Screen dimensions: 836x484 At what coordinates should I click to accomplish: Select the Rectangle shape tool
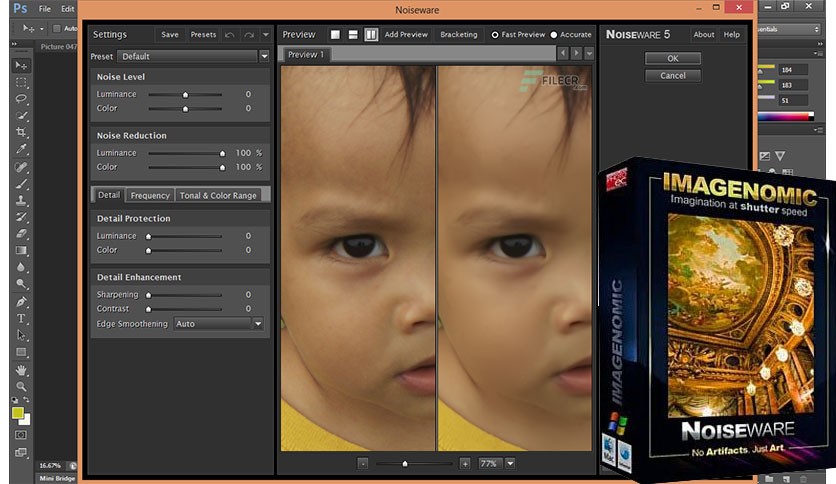pyautogui.click(x=21, y=352)
